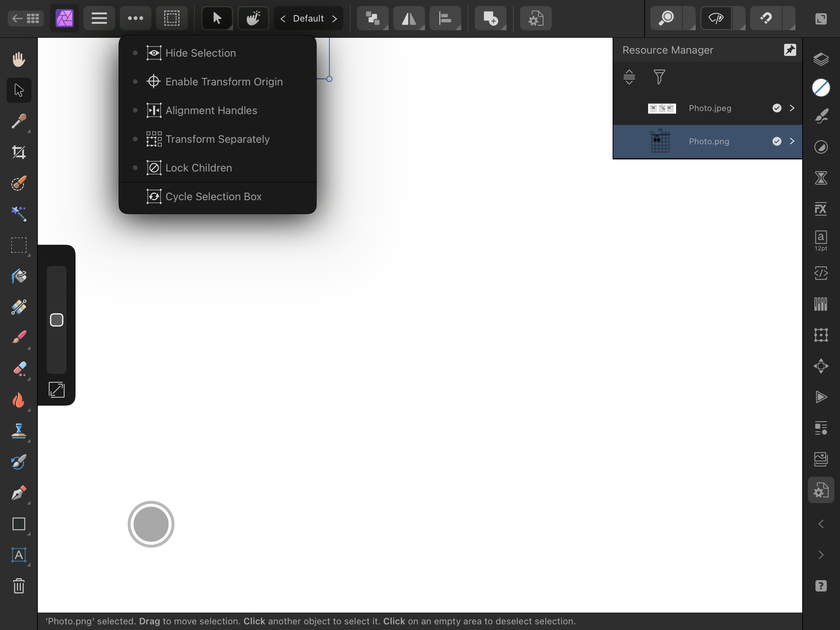Viewport: 840px width, 630px height.
Task: Select the Pen tool
Action: (19, 493)
